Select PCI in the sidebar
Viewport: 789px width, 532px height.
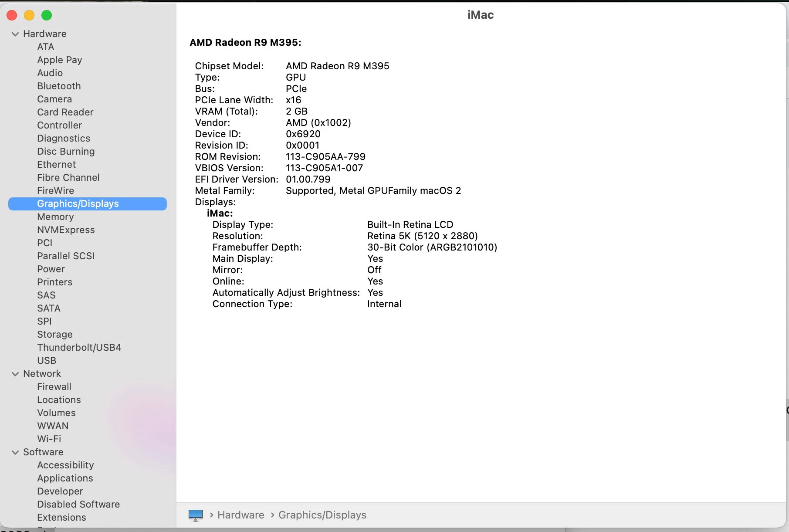coord(45,243)
